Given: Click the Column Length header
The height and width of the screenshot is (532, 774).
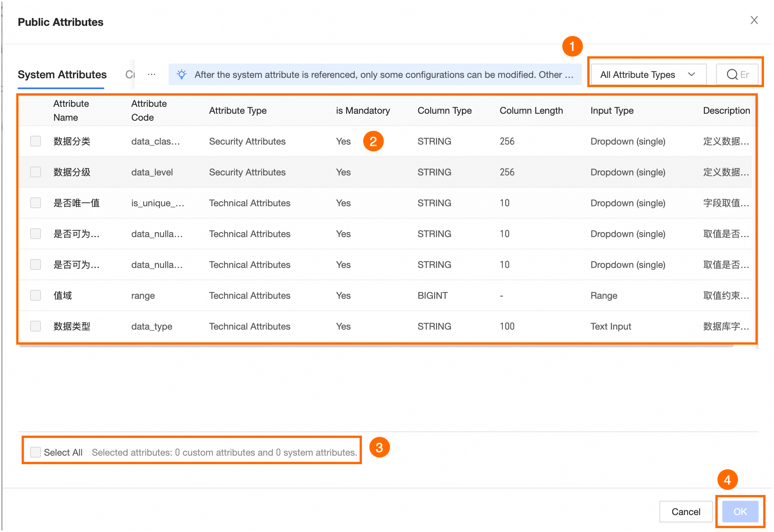Looking at the screenshot, I should [531, 111].
